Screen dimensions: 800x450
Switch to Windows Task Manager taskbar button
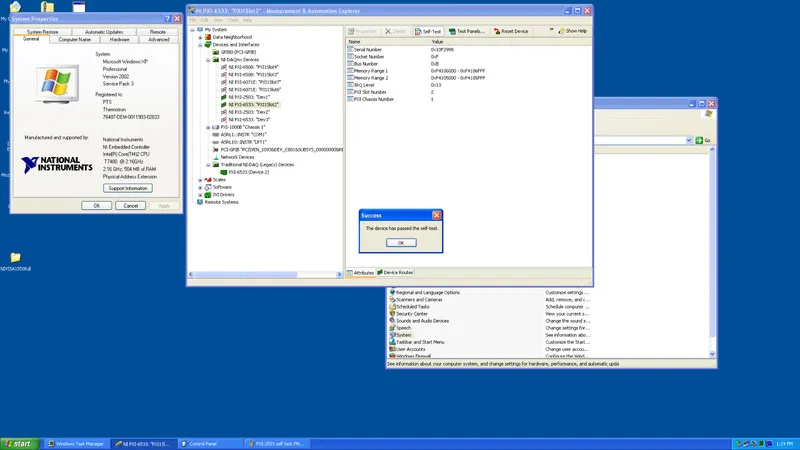click(x=76, y=444)
